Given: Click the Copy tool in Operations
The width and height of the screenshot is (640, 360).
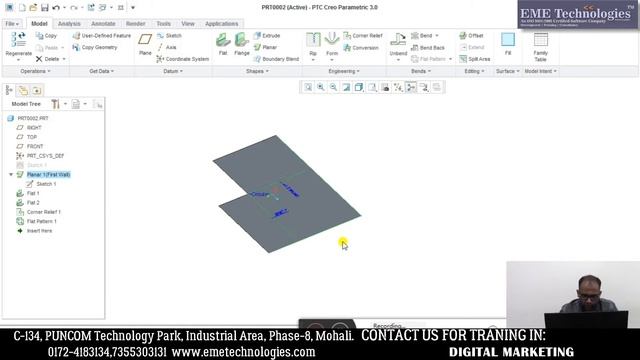Looking at the screenshot, I should [46, 36].
